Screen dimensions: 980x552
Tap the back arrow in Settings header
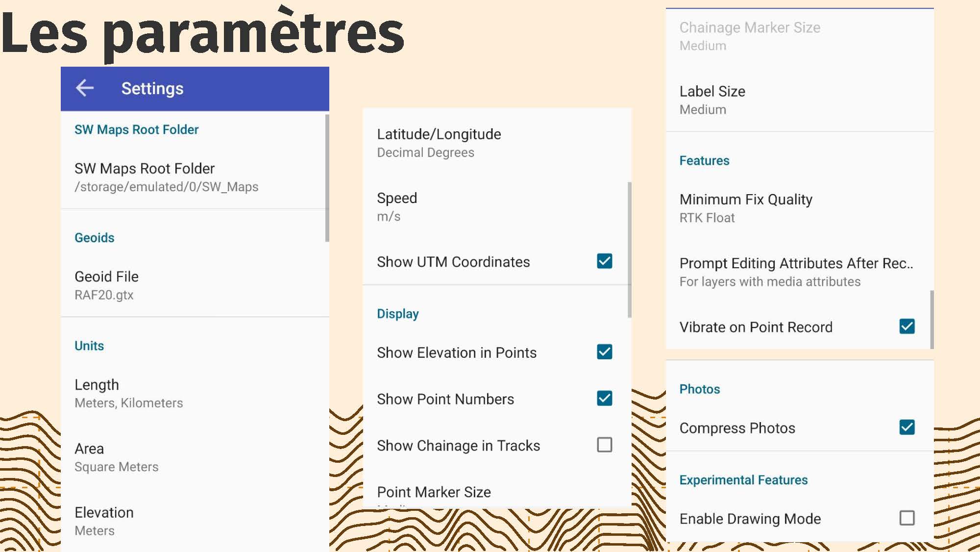click(x=85, y=88)
